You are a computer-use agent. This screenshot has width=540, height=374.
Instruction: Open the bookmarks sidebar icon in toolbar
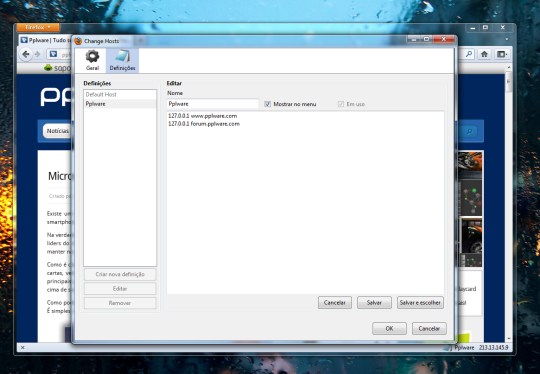tap(502, 54)
